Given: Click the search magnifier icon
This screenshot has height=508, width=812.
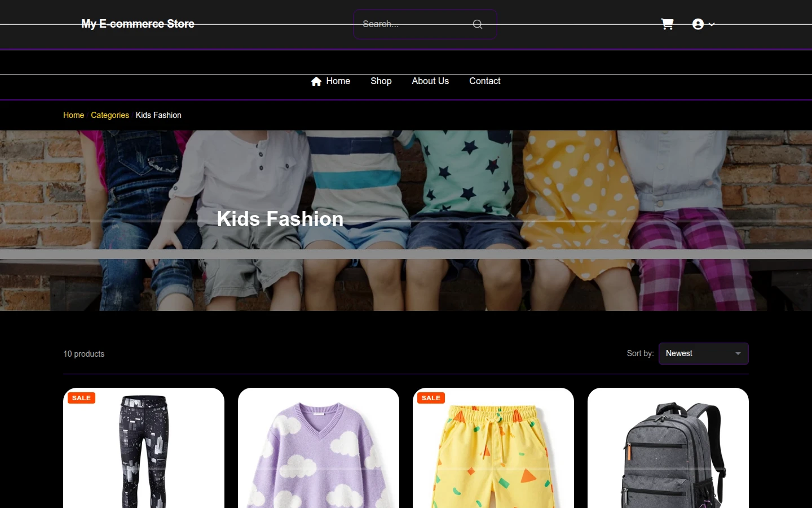Looking at the screenshot, I should coord(478,24).
